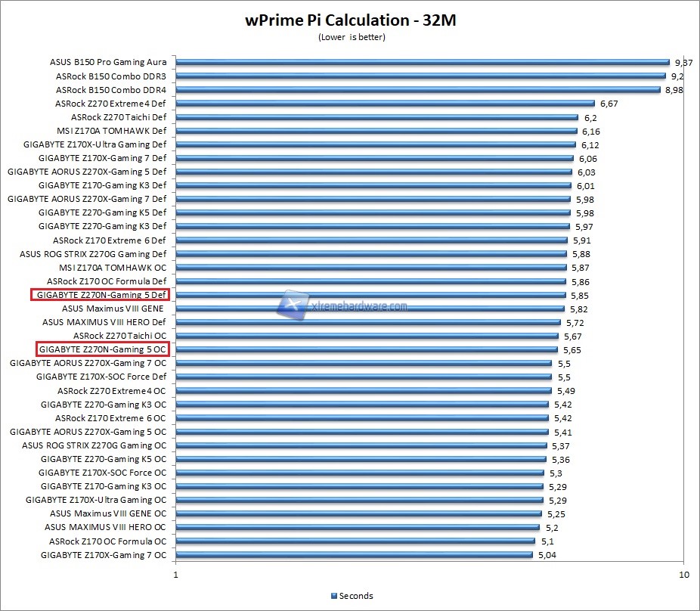This screenshot has width=700, height=611.
Task: Click the ASRock B150 Combo DDR3 label
Action: [110, 76]
